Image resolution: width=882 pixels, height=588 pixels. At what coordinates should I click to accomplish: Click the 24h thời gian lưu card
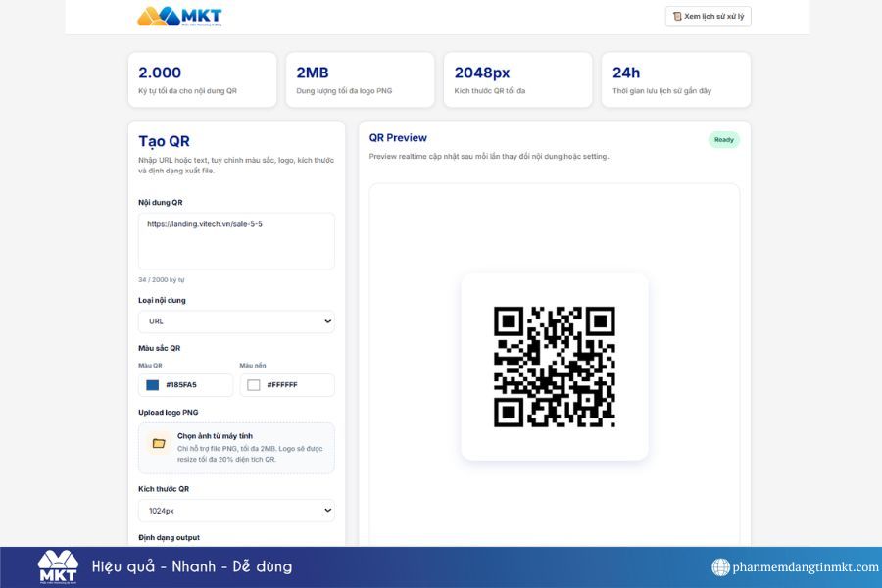676,80
